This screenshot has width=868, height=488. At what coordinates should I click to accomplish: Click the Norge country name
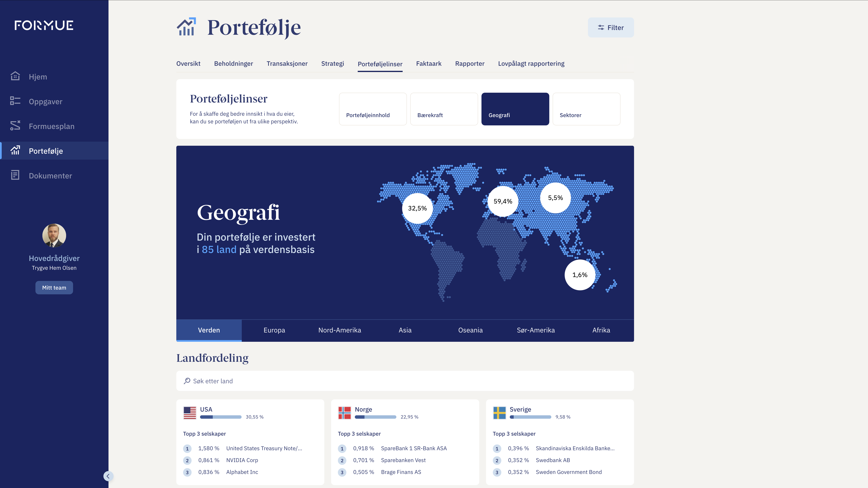point(363,409)
